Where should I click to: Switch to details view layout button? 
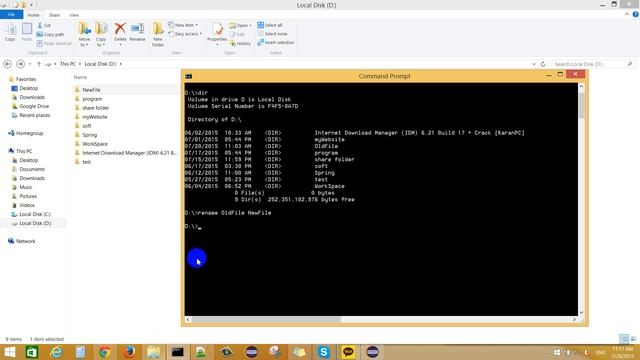click(624, 339)
